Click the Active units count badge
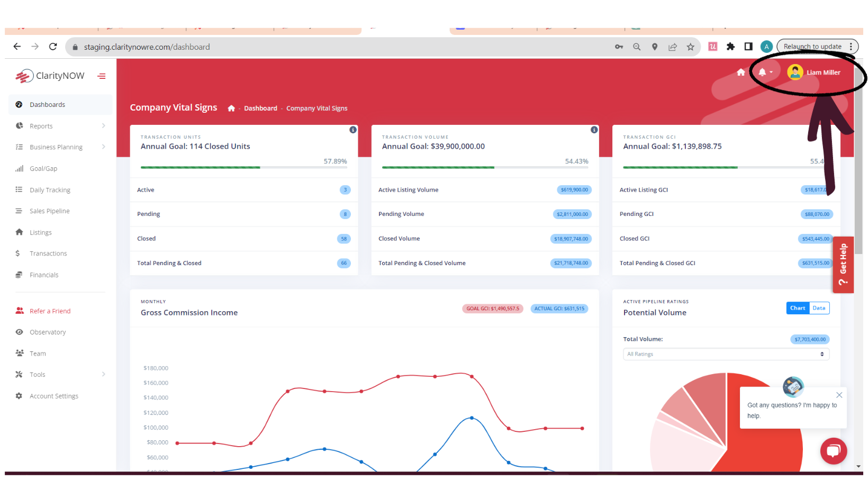This screenshot has height=489, width=868. (345, 190)
